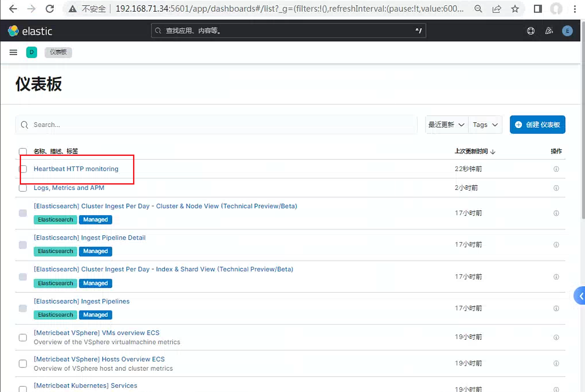Click the green D space avatar
This screenshot has width=585, height=392.
[x=31, y=52]
